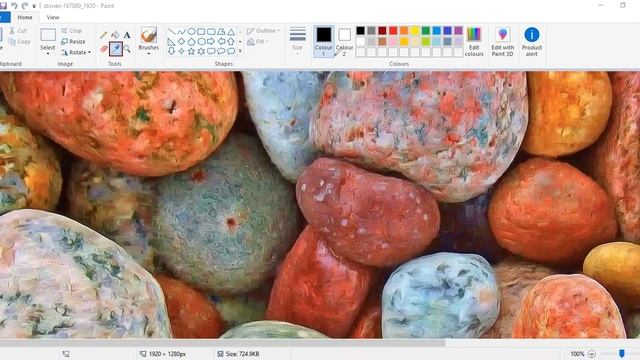
Task: Click the Copy button
Action: tap(20, 42)
